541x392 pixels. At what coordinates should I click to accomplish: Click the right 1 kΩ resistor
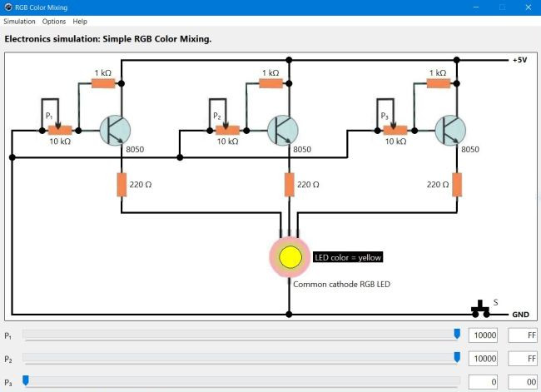pyautogui.click(x=439, y=83)
